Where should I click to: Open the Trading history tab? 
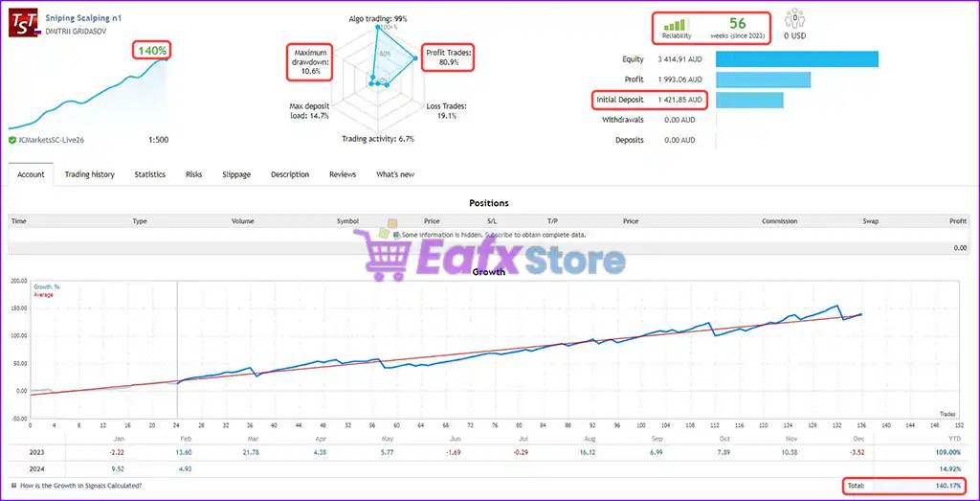tap(89, 174)
